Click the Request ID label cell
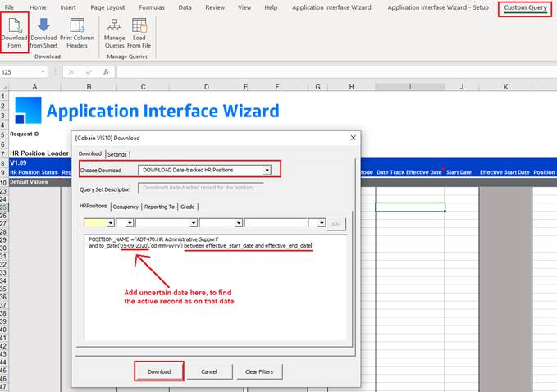Screen dimensions: 557x392 24,134
